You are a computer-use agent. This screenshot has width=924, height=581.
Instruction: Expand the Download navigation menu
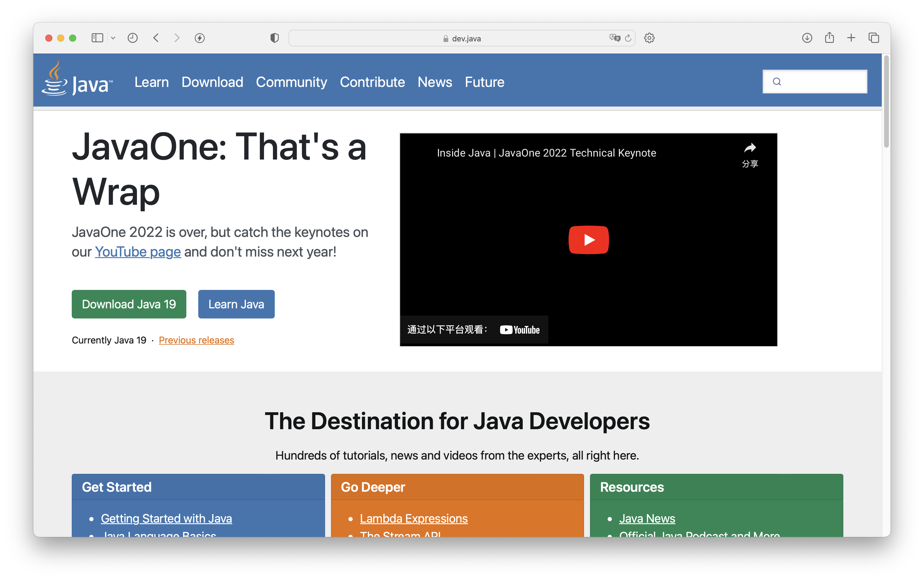212,82
